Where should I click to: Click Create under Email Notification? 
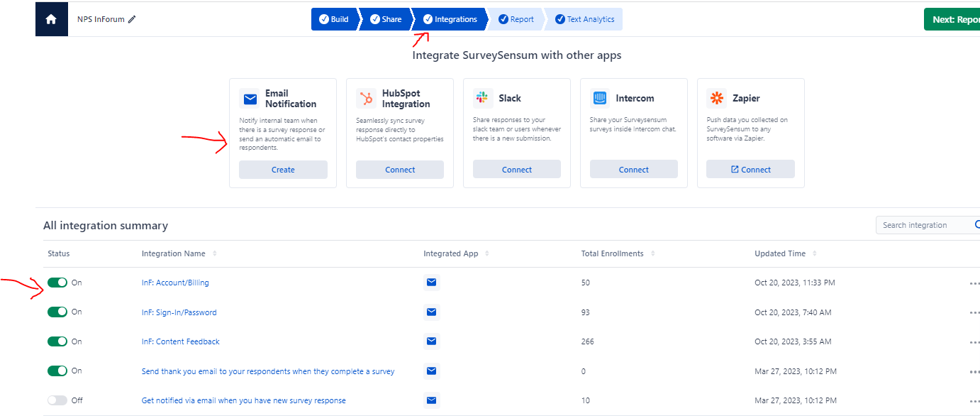pyautogui.click(x=283, y=169)
